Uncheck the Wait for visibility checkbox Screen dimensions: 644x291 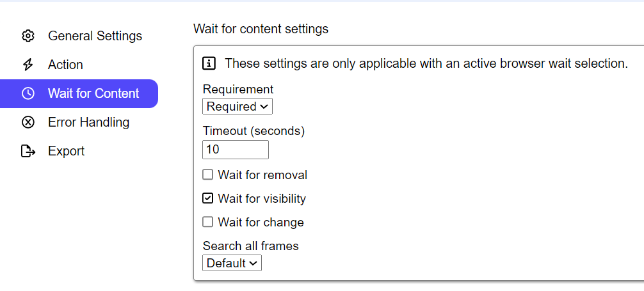[207, 198]
